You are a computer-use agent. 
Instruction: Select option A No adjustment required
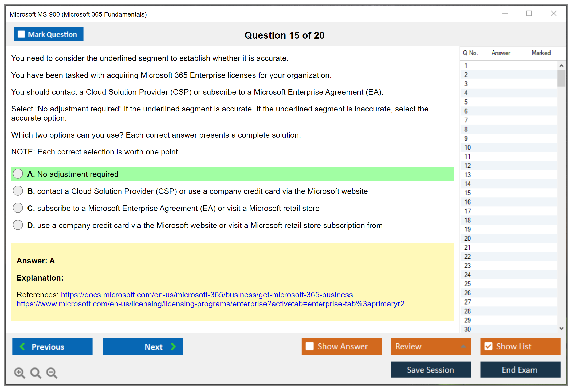18,174
